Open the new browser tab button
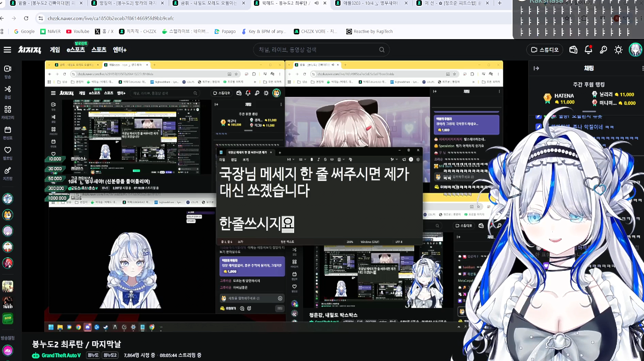Image resolution: width=644 pixels, height=361 pixels. click(x=500, y=3)
